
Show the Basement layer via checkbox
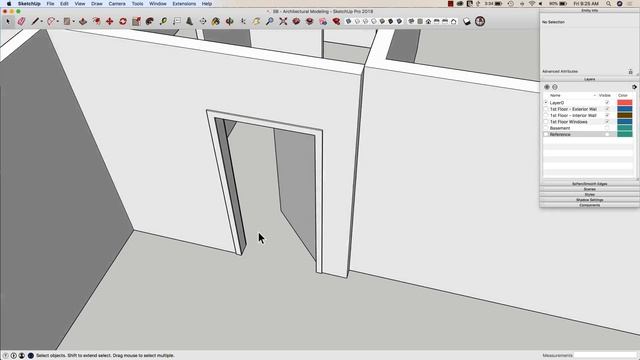point(607,128)
